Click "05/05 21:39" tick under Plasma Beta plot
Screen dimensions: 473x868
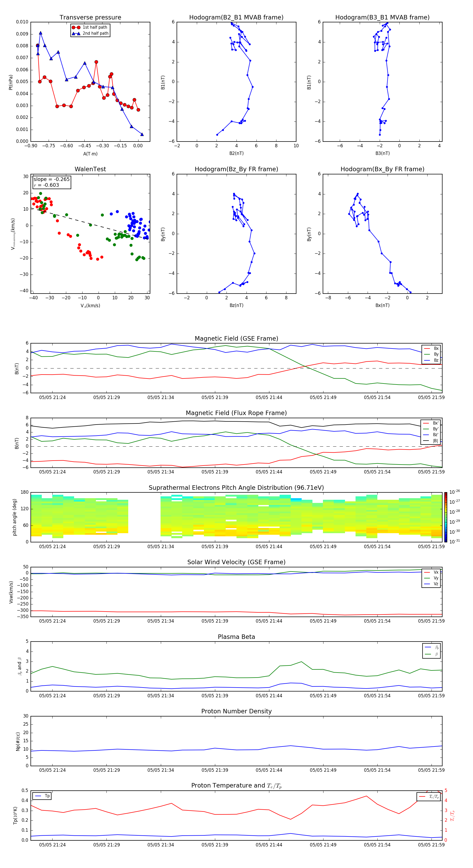click(215, 696)
